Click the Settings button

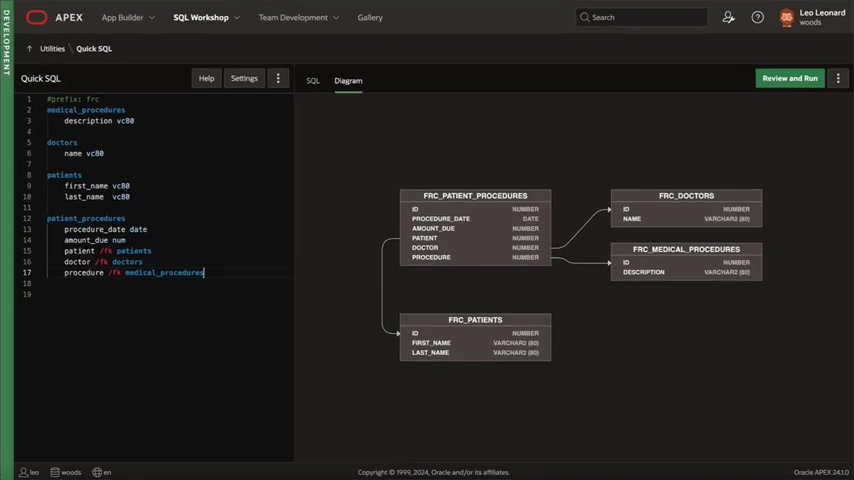click(x=244, y=78)
